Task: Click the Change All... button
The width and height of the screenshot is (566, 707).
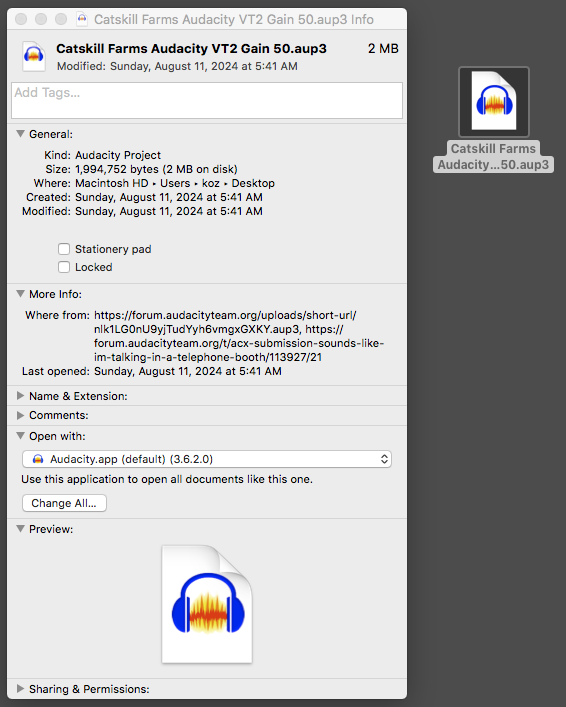Action: tap(64, 503)
